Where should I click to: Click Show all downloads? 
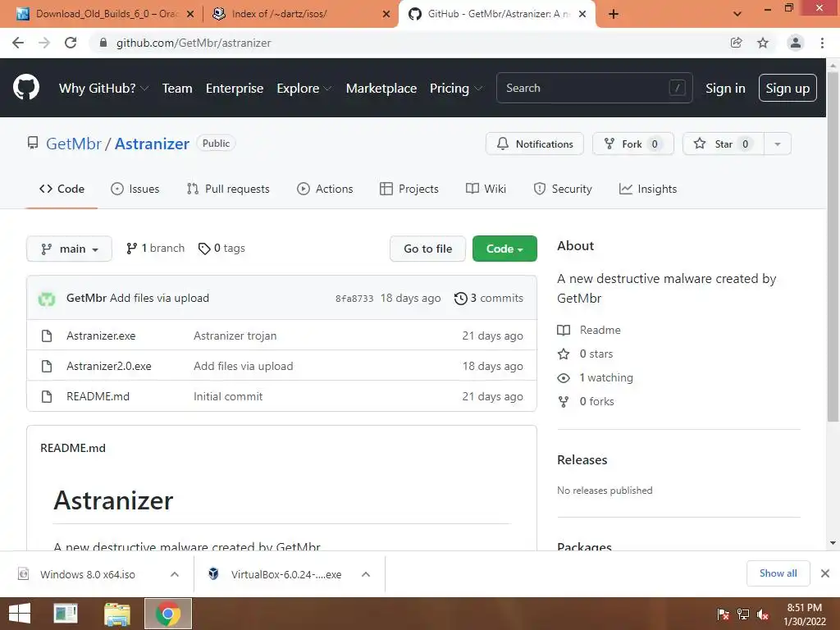coord(778,573)
